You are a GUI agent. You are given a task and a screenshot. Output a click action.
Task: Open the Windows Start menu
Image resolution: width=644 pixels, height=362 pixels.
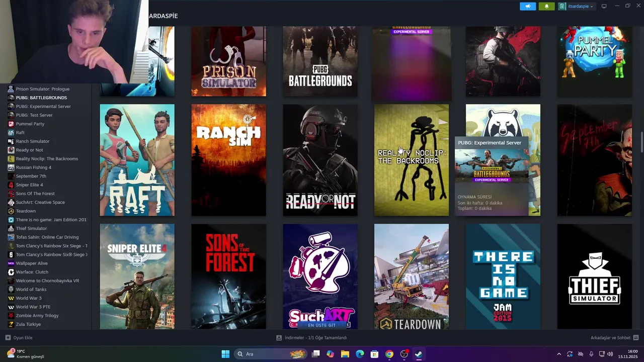pos(225,354)
